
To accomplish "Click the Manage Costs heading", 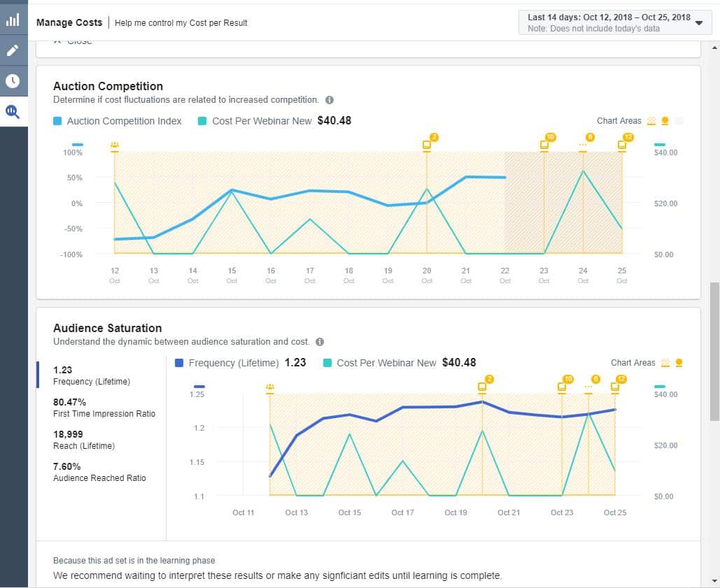I will tap(69, 22).
